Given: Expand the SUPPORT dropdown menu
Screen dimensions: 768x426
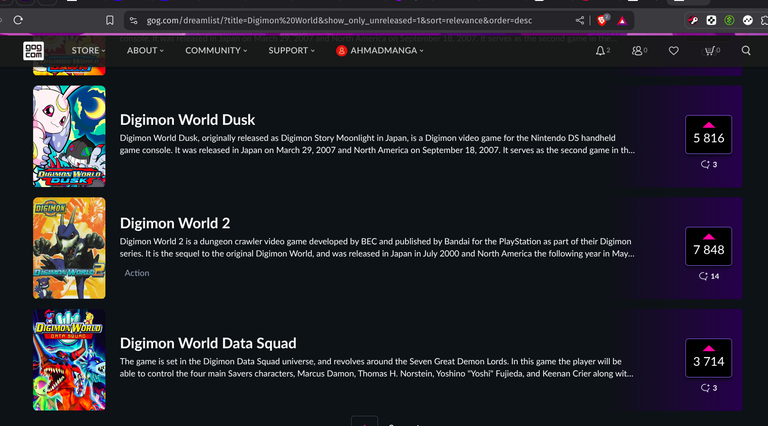Looking at the screenshot, I should pyautogui.click(x=291, y=50).
